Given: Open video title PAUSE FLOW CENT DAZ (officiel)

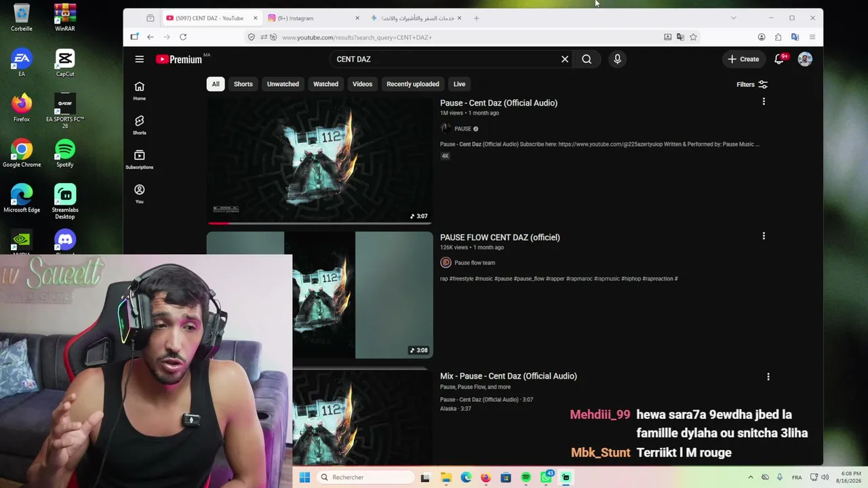Looking at the screenshot, I should click(500, 237).
